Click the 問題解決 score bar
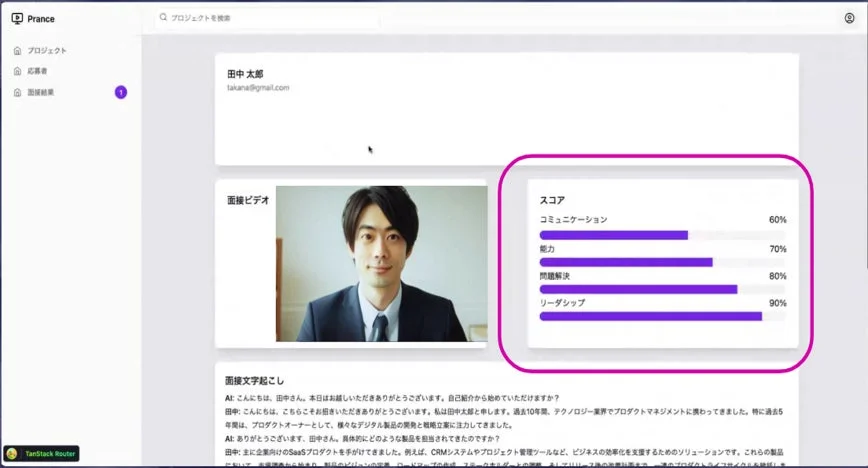This screenshot has height=468, width=868. point(663,289)
